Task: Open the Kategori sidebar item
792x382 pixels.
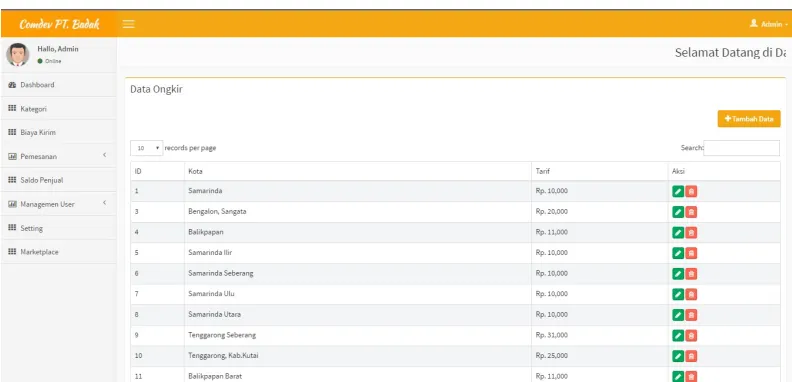Action: click(x=59, y=109)
